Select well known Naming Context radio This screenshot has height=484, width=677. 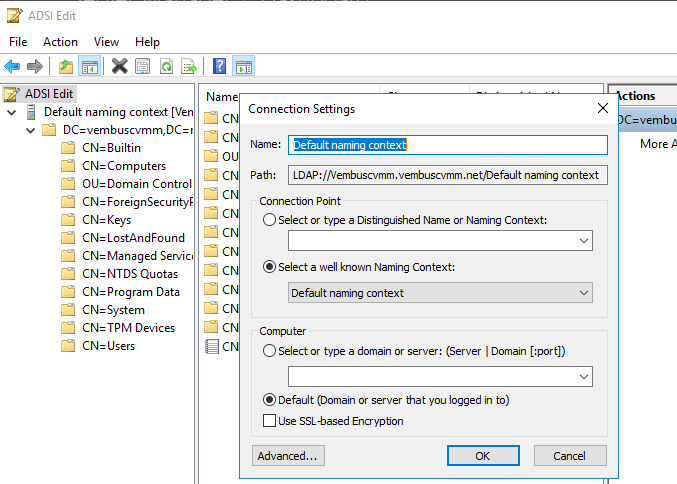point(269,267)
